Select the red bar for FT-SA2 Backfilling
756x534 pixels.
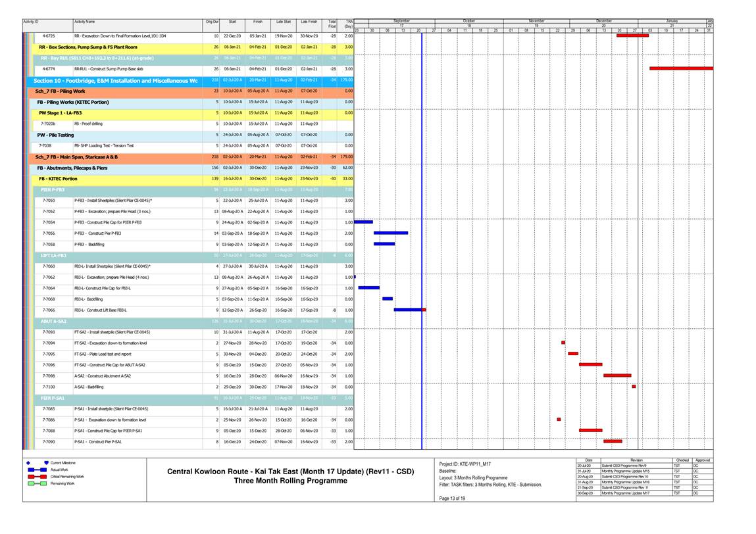(634, 386)
